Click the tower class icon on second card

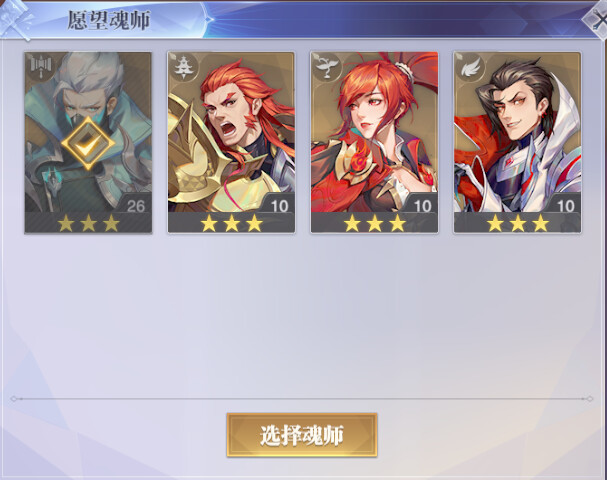coord(182,67)
